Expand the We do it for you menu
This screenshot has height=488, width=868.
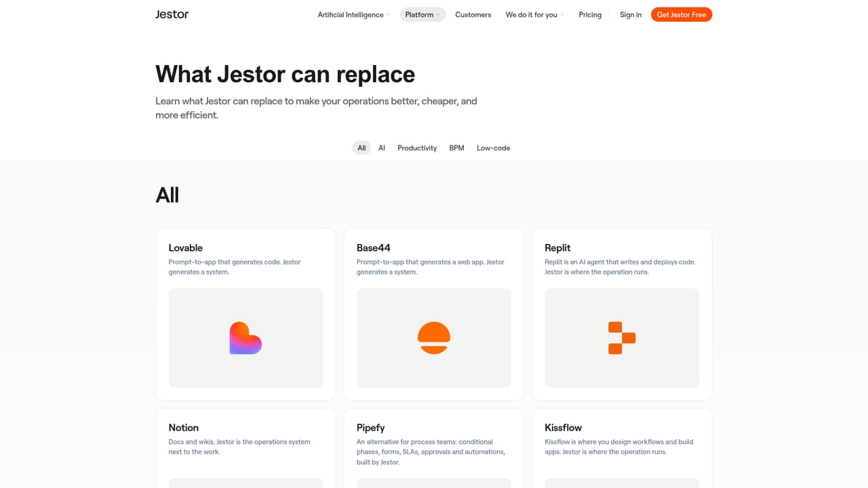point(534,15)
